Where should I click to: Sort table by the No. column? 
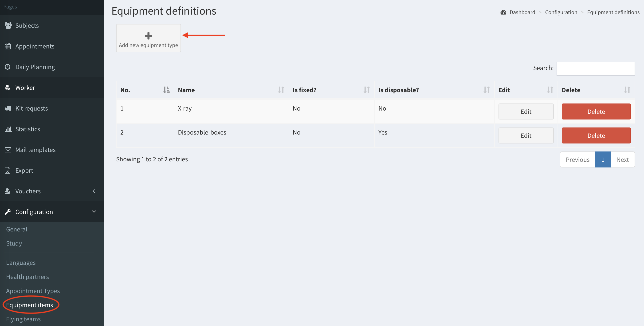click(166, 90)
